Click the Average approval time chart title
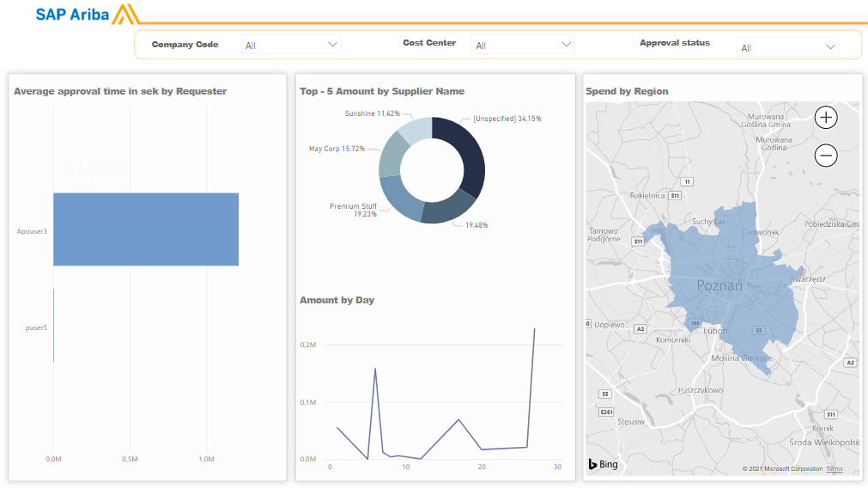Screen dimensions: 868x489 pyautogui.click(x=120, y=91)
